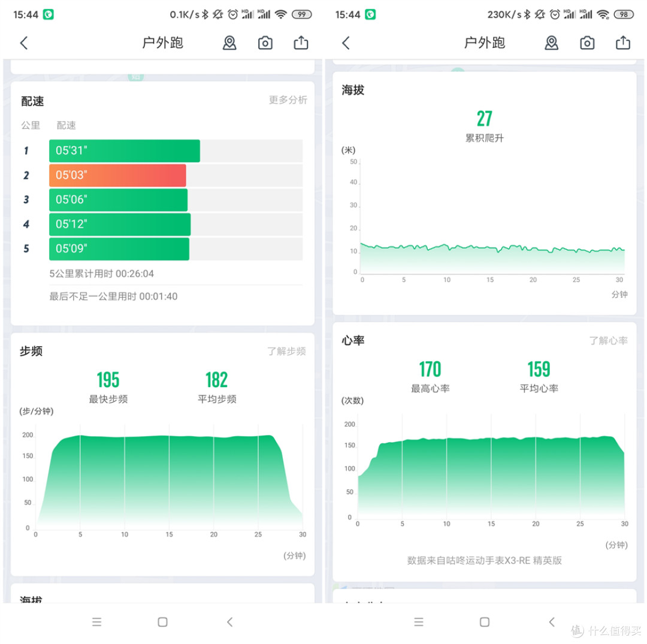Tap 配速 column header beside 公里
The width and height of the screenshot is (647, 644).
pyautogui.click(x=66, y=125)
